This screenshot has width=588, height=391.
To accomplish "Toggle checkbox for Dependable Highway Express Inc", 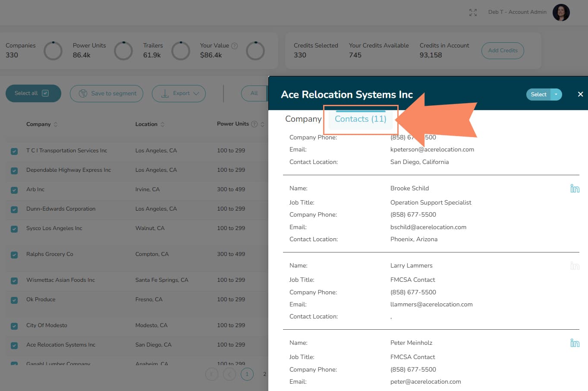I will [14, 170].
